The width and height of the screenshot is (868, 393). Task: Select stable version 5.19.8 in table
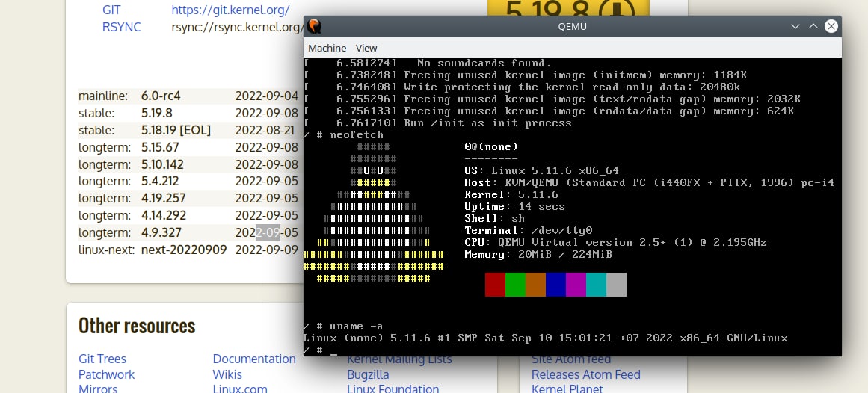tap(157, 113)
